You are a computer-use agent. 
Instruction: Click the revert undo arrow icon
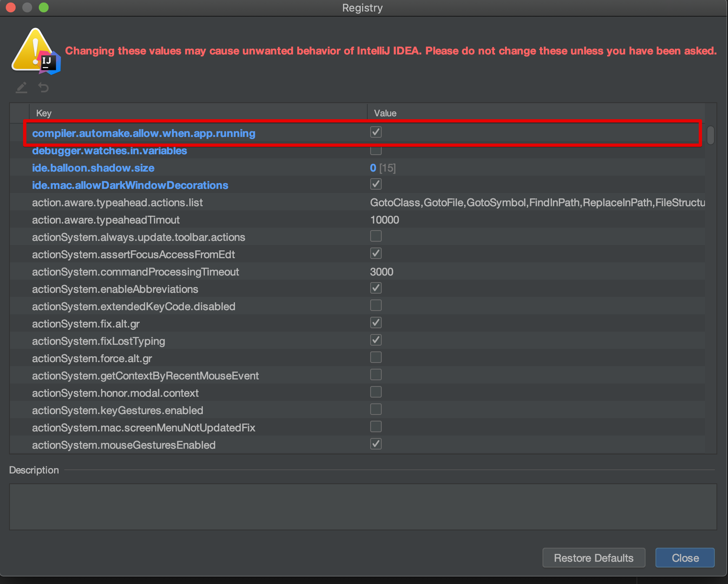[x=43, y=87]
